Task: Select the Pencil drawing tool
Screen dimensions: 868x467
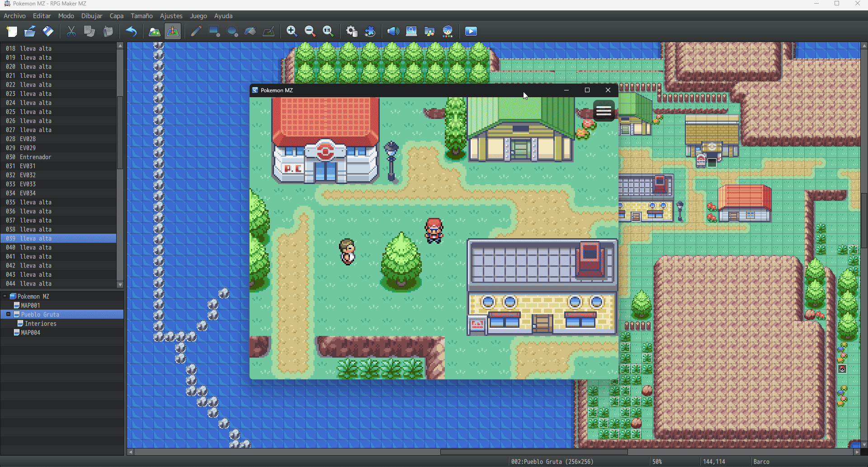Action: tap(196, 31)
